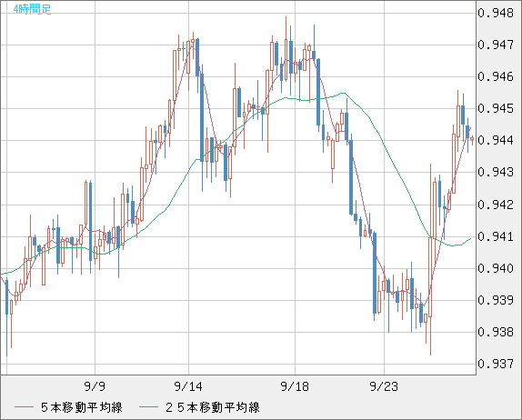Image resolution: width=522 pixels, height=420 pixels.
Task: Click the 0.944 price axis label
Action: (496, 140)
